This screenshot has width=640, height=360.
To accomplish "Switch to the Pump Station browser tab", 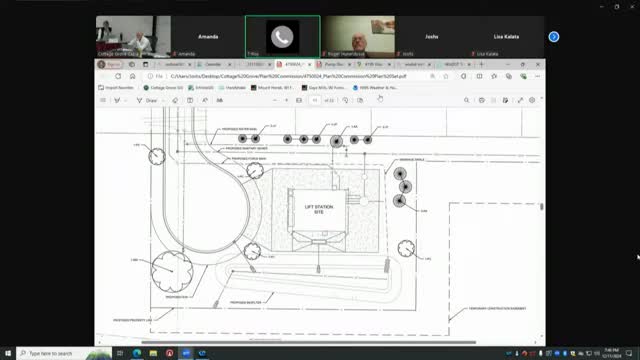I will [x=334, y=64].
